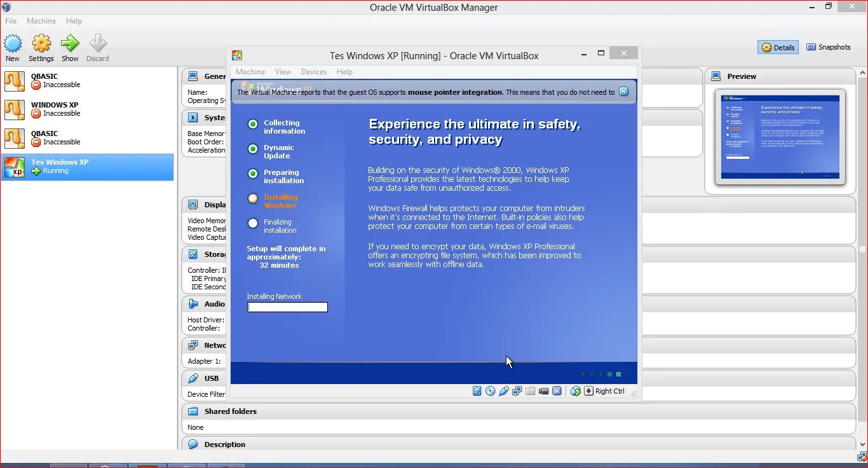This screenshot has height=468, width=868.
Task: Click the Installing Network progress bar
Action: [287, 307]
